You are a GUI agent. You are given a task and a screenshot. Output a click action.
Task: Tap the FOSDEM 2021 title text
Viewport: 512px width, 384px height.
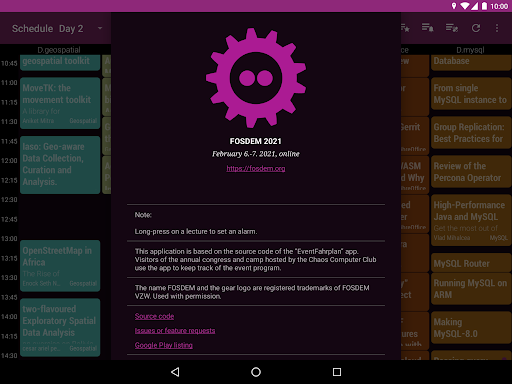tap(256, 141)
